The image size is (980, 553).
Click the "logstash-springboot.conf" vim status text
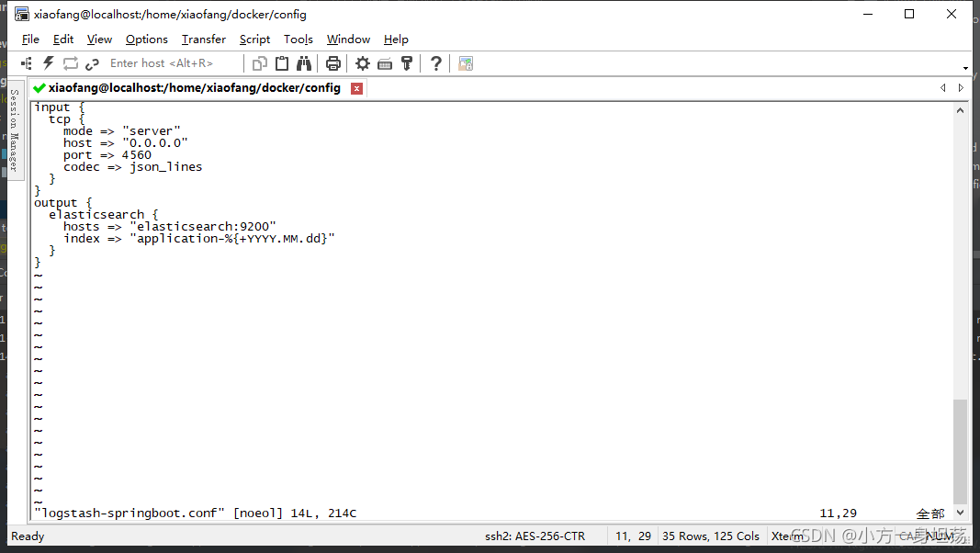130,513
